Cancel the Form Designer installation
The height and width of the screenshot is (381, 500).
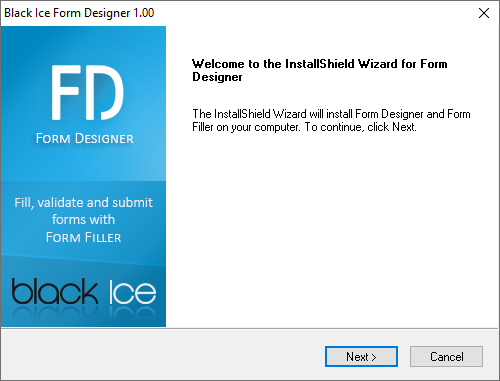click(x=446, y=356)
